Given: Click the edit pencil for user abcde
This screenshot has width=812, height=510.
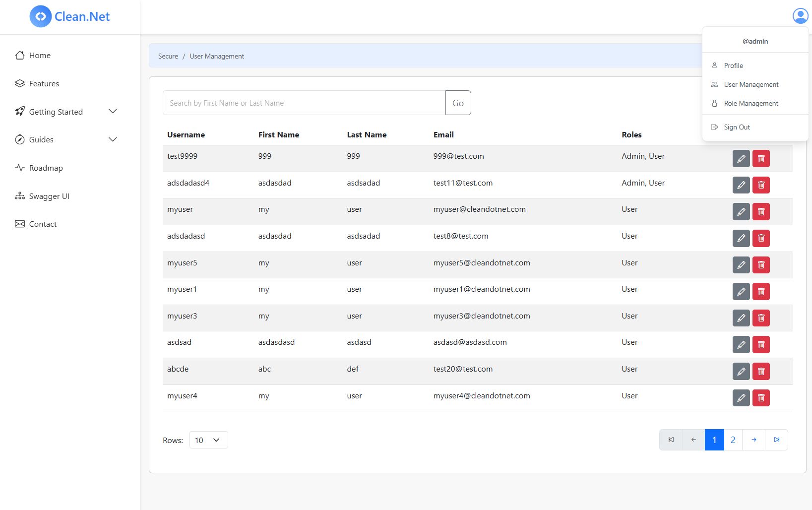Looking at the screenshot, I should (741, 372).
